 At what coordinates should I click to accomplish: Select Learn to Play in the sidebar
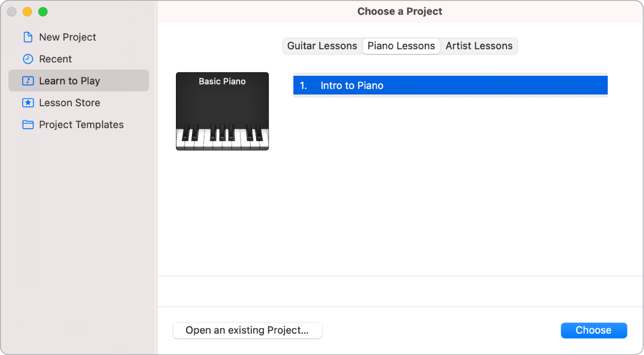coord(69,81)
